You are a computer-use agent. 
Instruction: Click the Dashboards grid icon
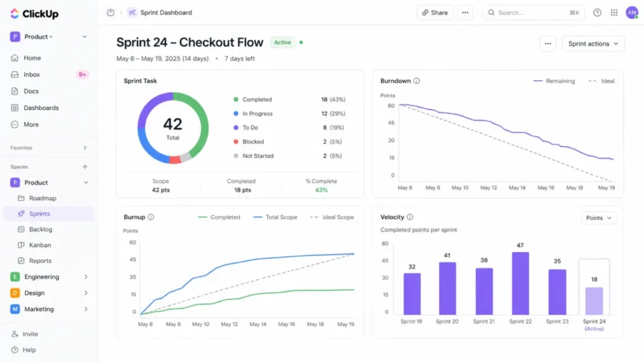coord(15,107)
